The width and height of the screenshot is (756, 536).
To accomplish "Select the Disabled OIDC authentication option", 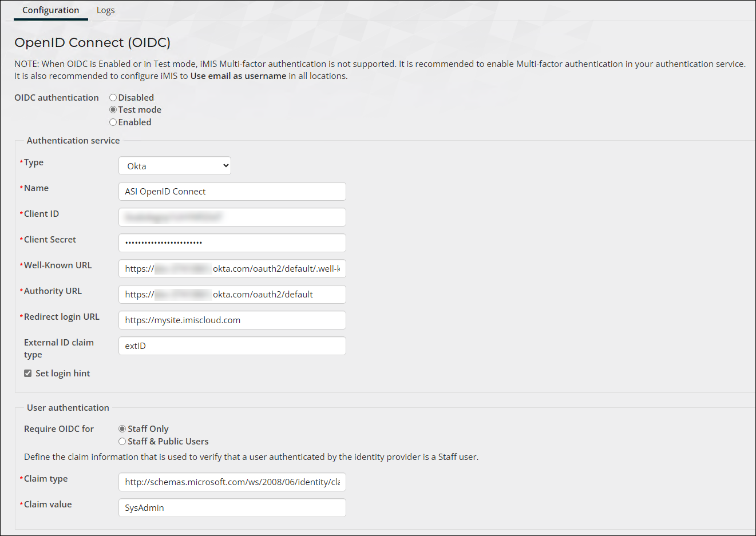I will pyautogui.click(x=113, y=98).
